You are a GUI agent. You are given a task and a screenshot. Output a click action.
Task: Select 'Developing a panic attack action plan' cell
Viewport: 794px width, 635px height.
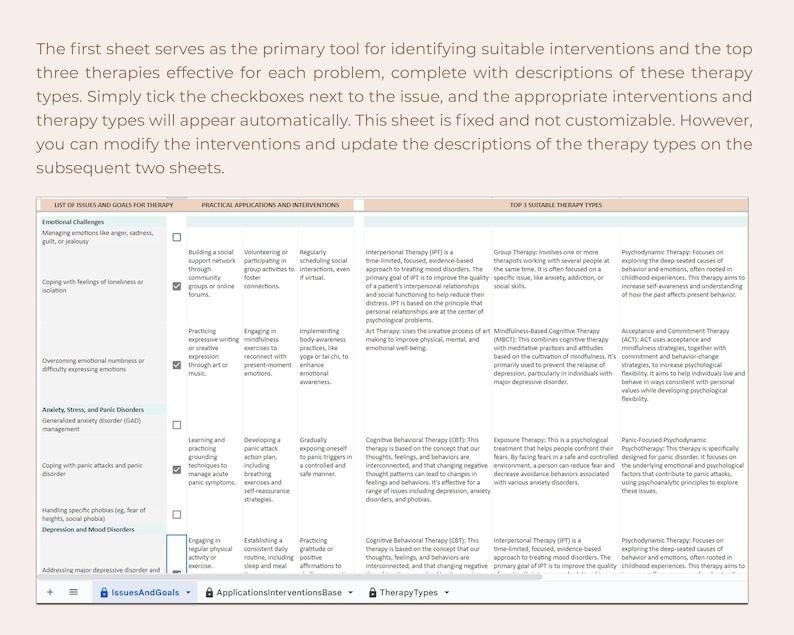click(270, 469)
